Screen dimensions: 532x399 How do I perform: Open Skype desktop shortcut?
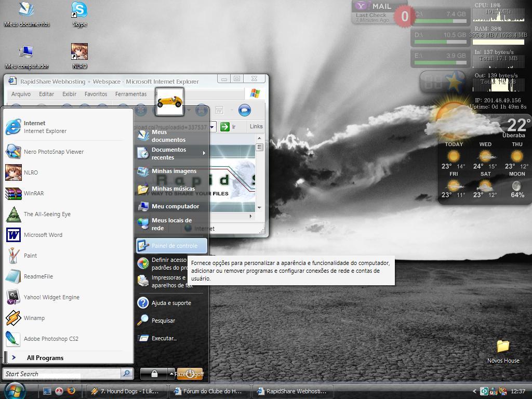[79, 15]
